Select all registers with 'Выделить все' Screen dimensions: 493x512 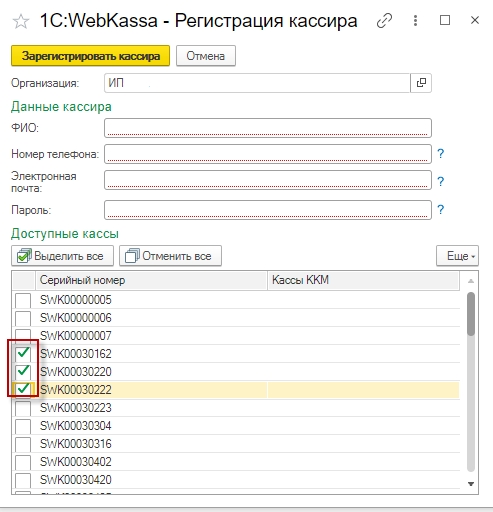[x=62, y=256]
